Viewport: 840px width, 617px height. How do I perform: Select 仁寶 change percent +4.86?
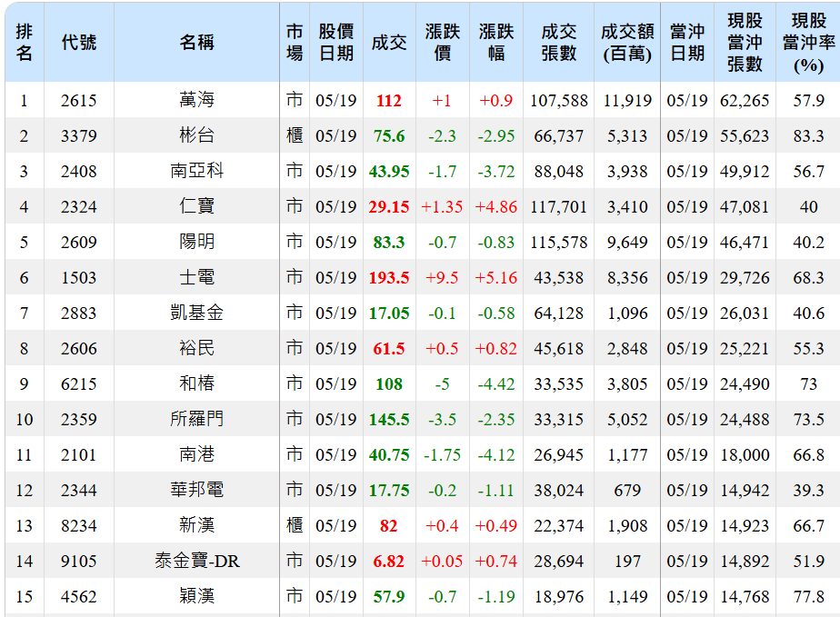496,206
